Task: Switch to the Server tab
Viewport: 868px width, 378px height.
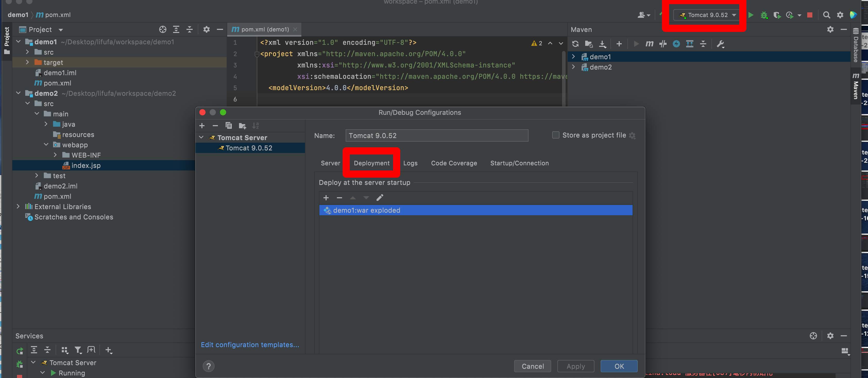Action: (330, 163)
